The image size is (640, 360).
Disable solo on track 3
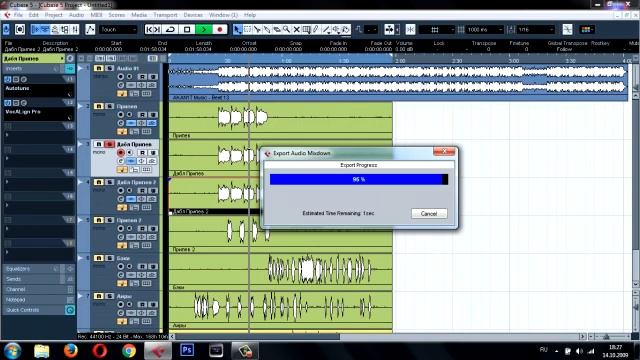[109, 144]
